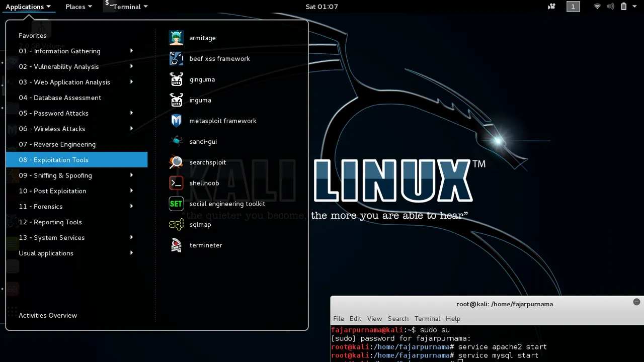Image resolution: width=644 pixels, height=362 pixels.
Task: Click the ginguma application icon
Action: tap(176, 79)
